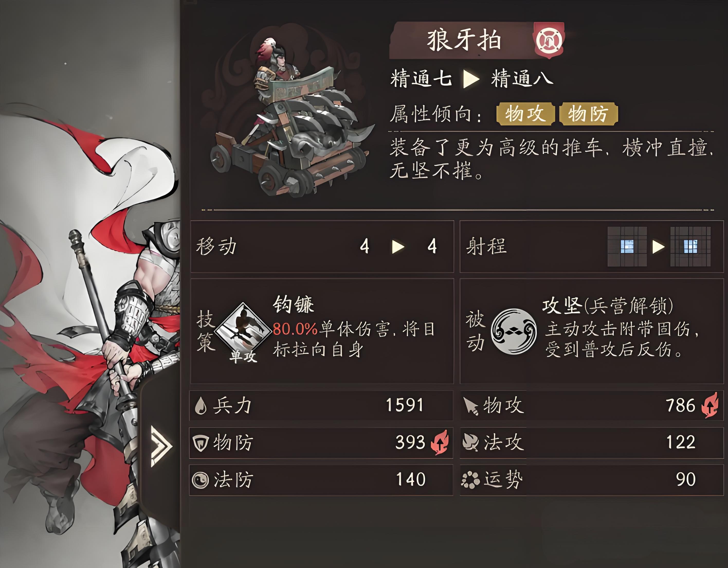Image resolution: width=728 pixels, height=568 pixels.
Task: Click the 精通八 next mastery label
Action: [x=522, y=79]
